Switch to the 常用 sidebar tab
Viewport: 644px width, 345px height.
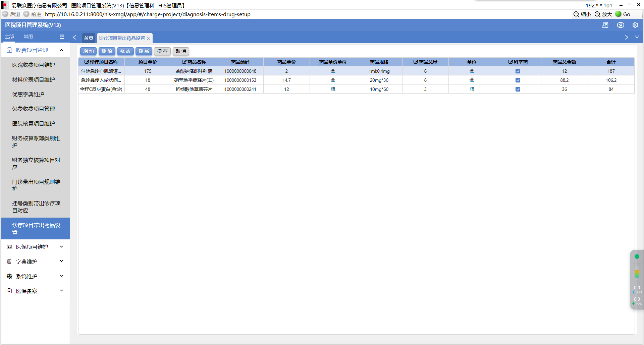coord(28,37)
